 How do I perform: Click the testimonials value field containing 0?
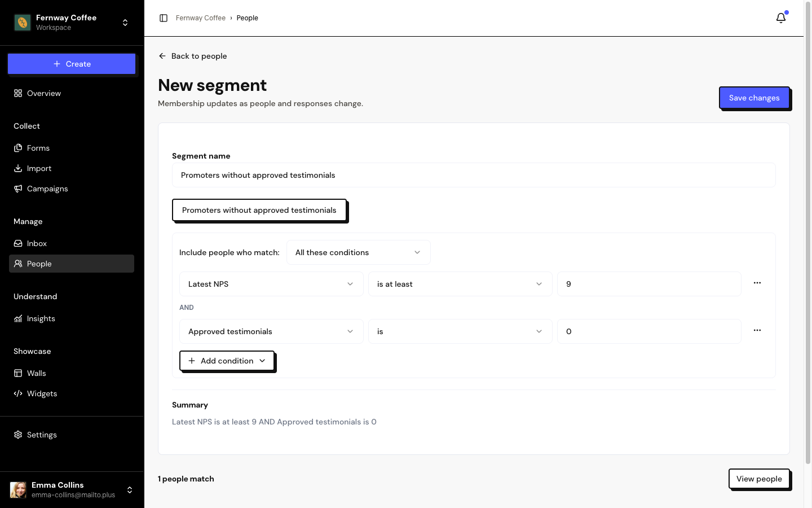(x=649, y=331)
